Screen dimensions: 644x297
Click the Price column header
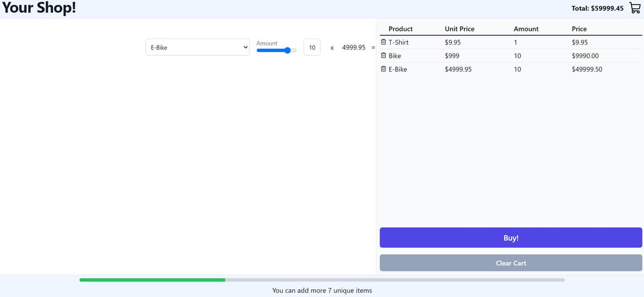[579, 29]
